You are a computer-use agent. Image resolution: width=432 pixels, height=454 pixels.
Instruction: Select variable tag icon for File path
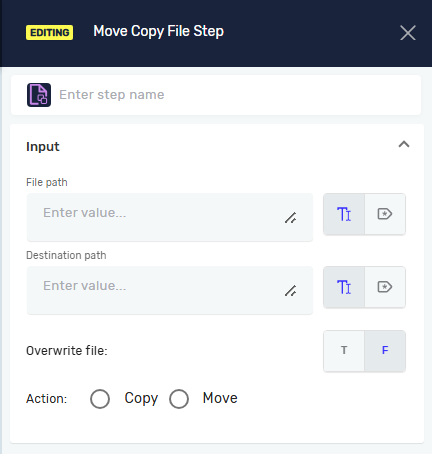(x=385, y=214)
